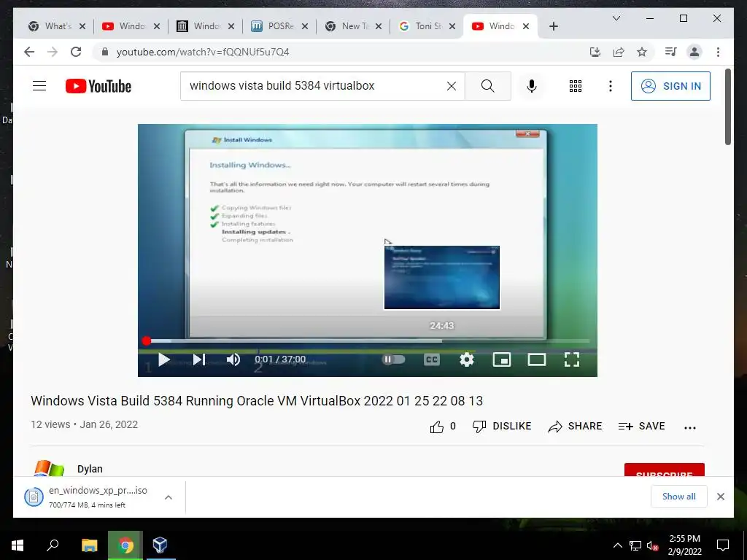Click the SHARE button

click(576, 426)
